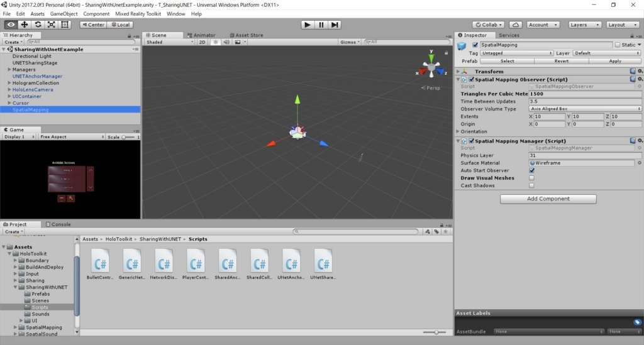This screenshot has height=345, width=644.
Task: Click prefab Revert button
Action: pyautogui.click(x=562, y=61)
